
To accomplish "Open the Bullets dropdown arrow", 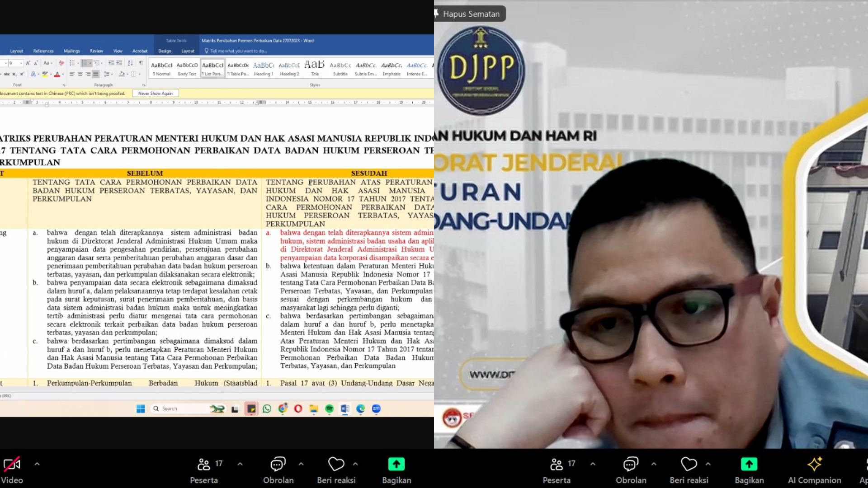I will tap(78, 63).
